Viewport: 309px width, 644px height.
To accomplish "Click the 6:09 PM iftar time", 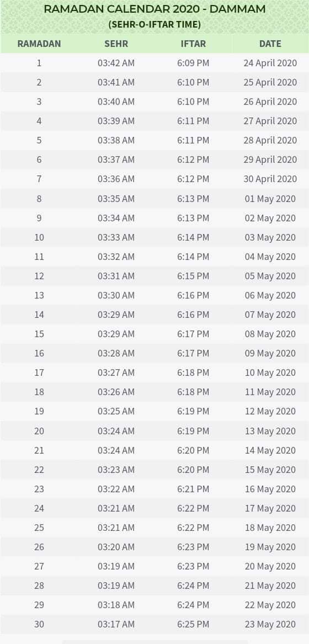I will (x=193, y=63).
